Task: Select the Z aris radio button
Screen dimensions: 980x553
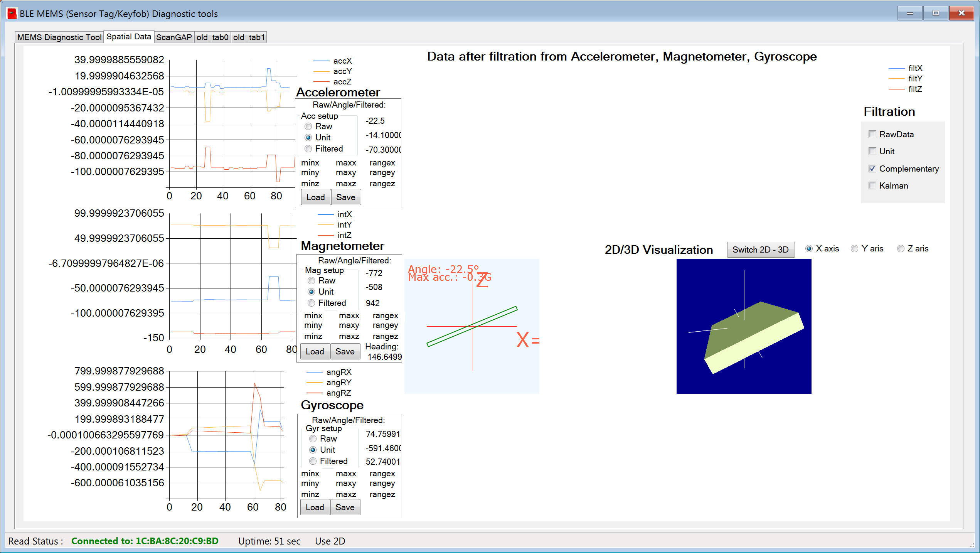Action: click(901, 249)
